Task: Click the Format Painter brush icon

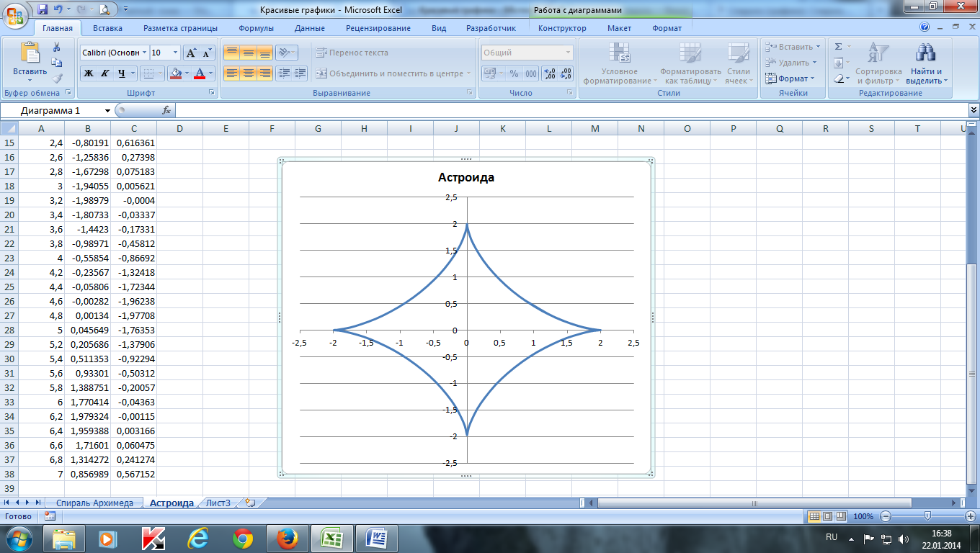Action: tap(57, 78)
